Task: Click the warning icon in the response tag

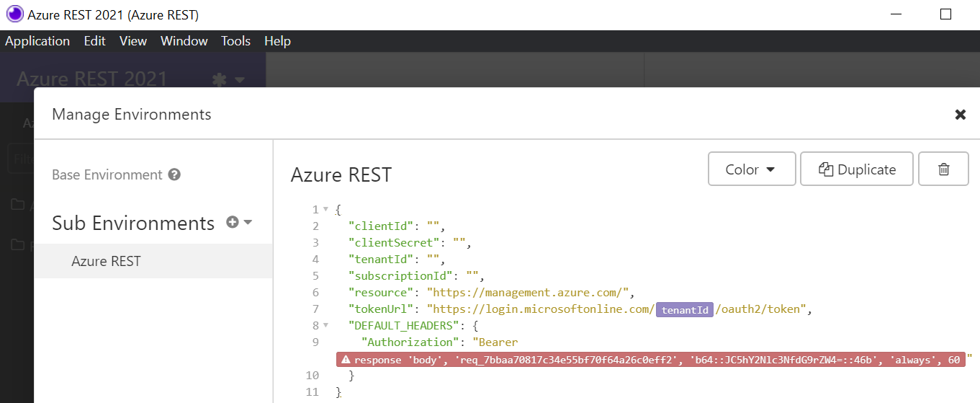Action: point(346,360)
